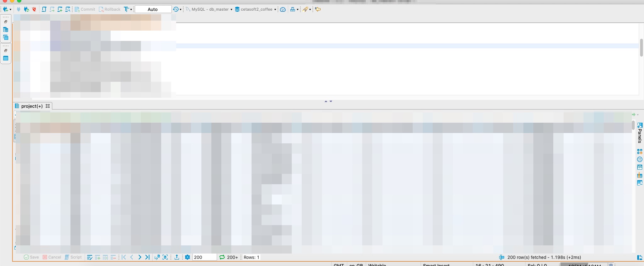Go to the next row arrow
The width and height of the screenshot is (644, 266).
click(139, 257)
